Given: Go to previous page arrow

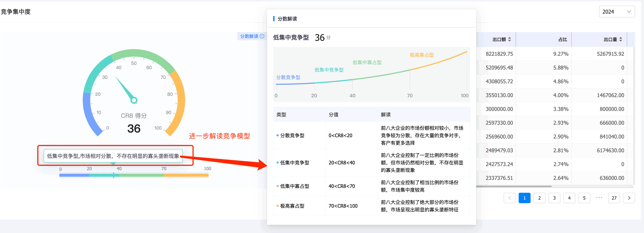Looking at the screenshot, I should click(x=509, y=198).
